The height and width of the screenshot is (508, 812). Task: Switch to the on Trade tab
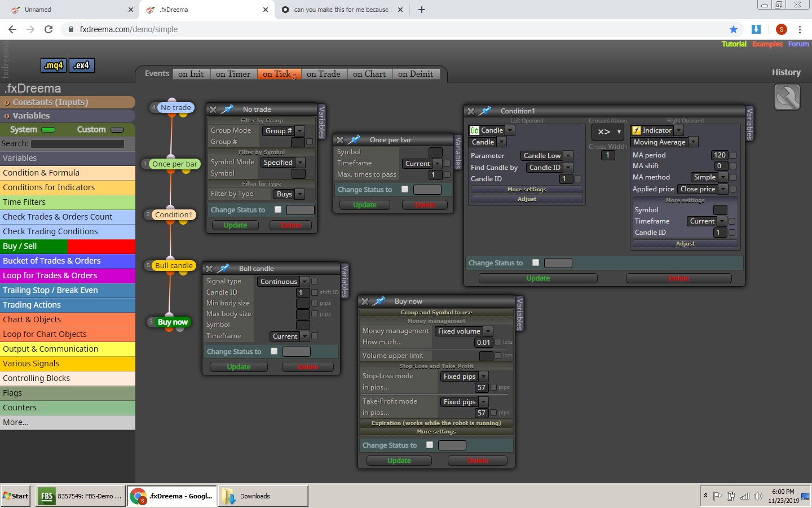click(x=323, y=74)
